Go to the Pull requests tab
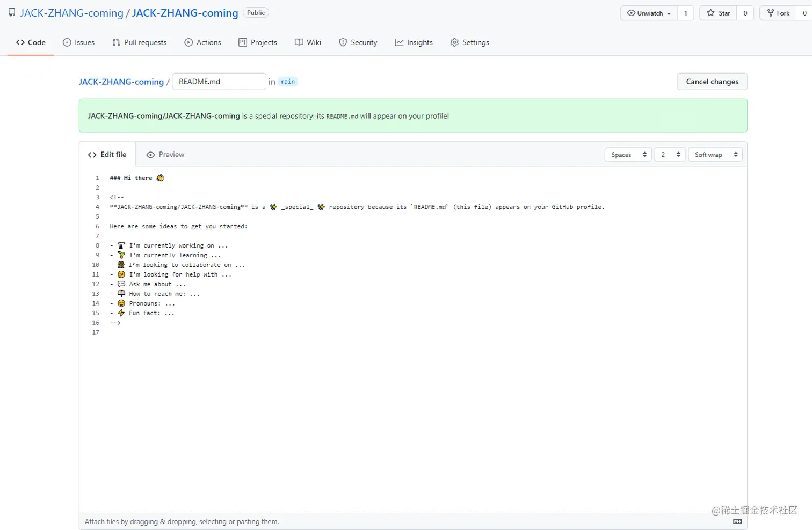 click(x=139, y=42)
